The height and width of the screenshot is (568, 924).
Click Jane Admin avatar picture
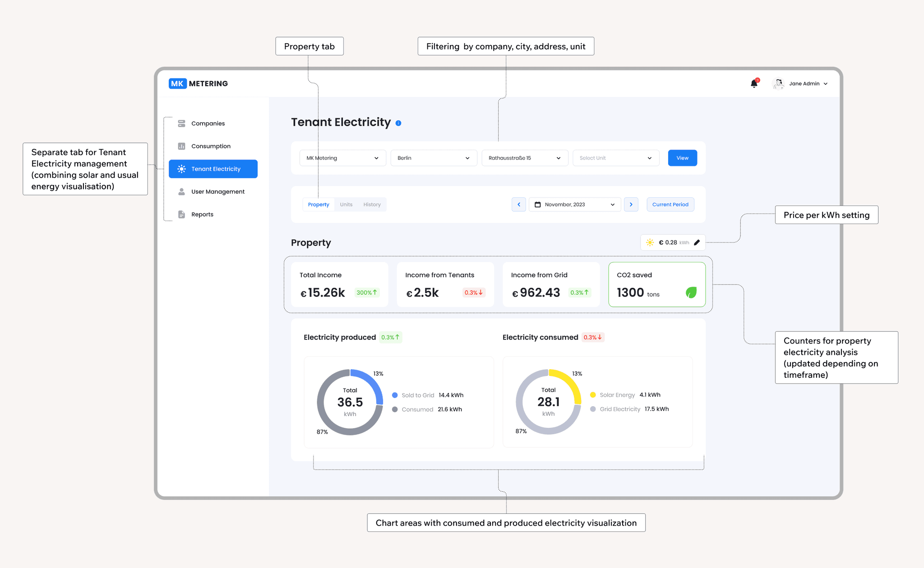(778, 83)
